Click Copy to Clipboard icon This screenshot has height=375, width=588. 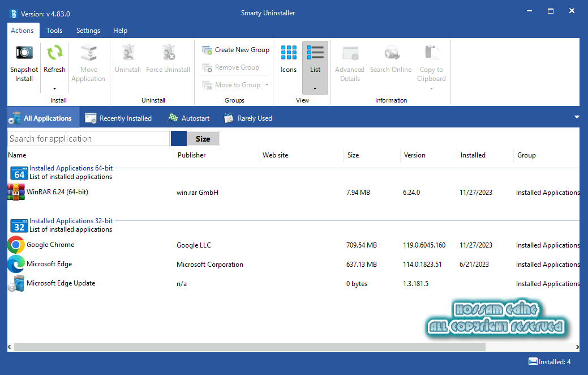tap(432, 53)
